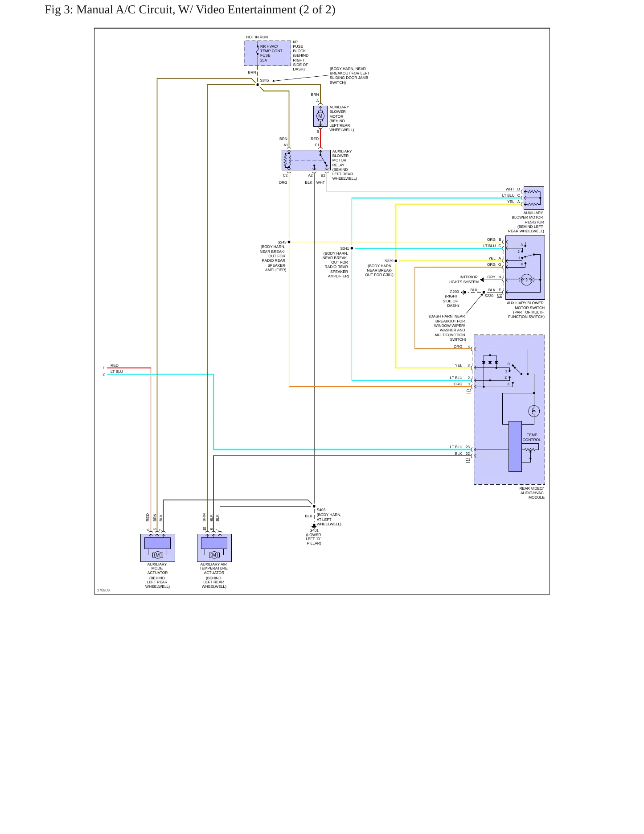Click the auxiliary blower motor switch box
644x834 pixels.
tap(525, 268)
